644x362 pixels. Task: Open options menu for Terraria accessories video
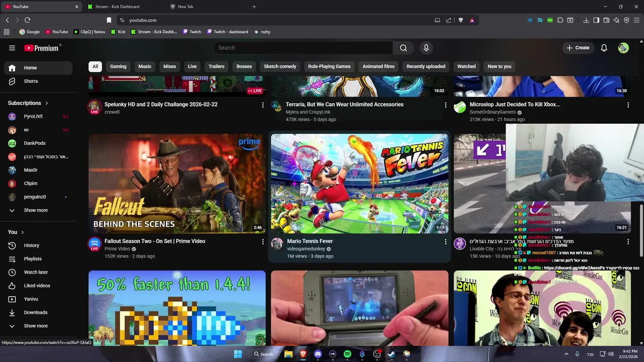pos(445,105)
